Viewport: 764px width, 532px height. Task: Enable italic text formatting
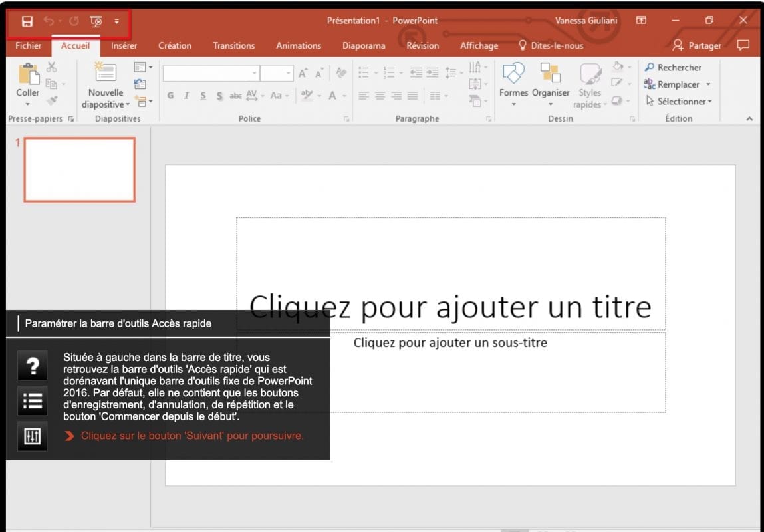(x=186, y=96)
